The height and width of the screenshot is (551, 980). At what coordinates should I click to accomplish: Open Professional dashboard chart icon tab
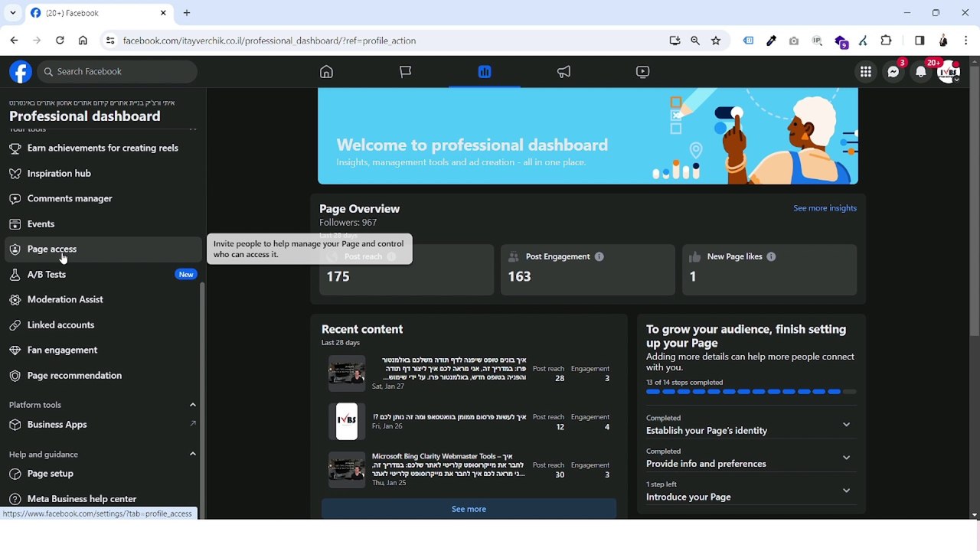(485, 72)
